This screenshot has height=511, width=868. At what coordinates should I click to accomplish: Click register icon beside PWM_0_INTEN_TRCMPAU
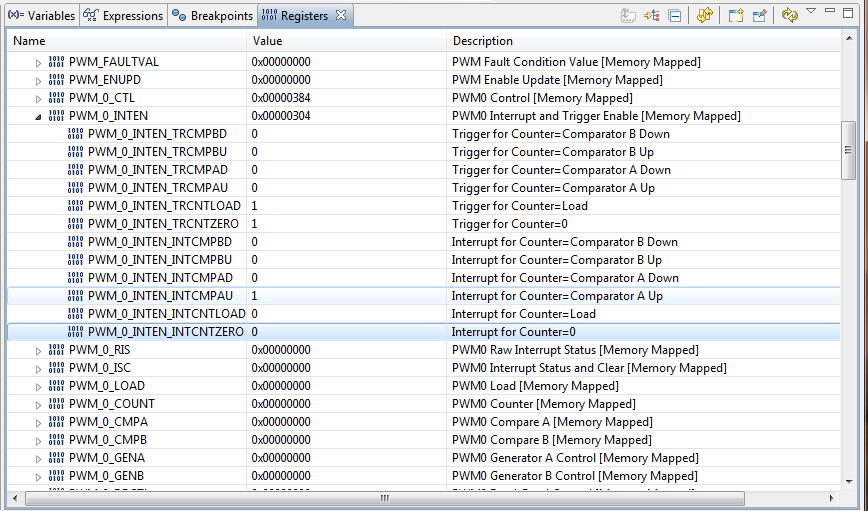75,188
